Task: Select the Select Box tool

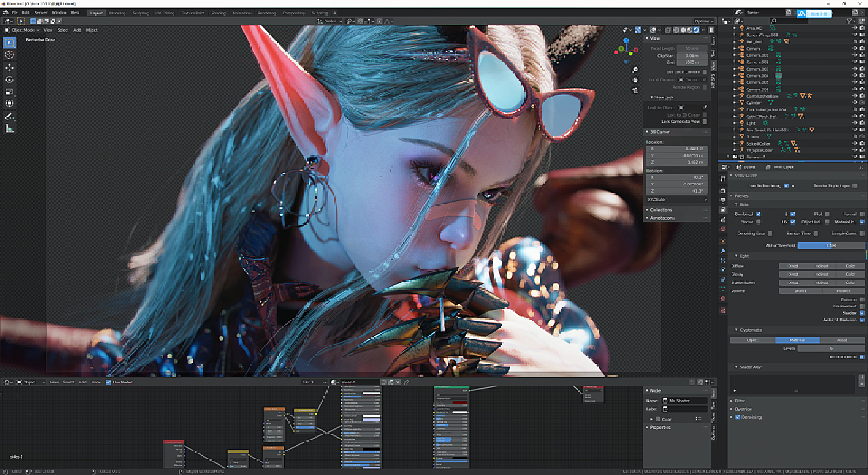Action: (9, 42)
